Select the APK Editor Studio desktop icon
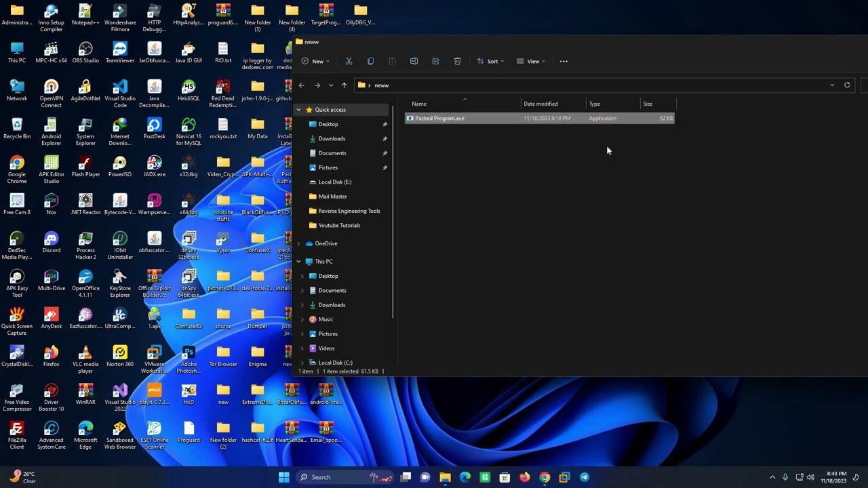This screenshot has height=488, width=868. 51,170
